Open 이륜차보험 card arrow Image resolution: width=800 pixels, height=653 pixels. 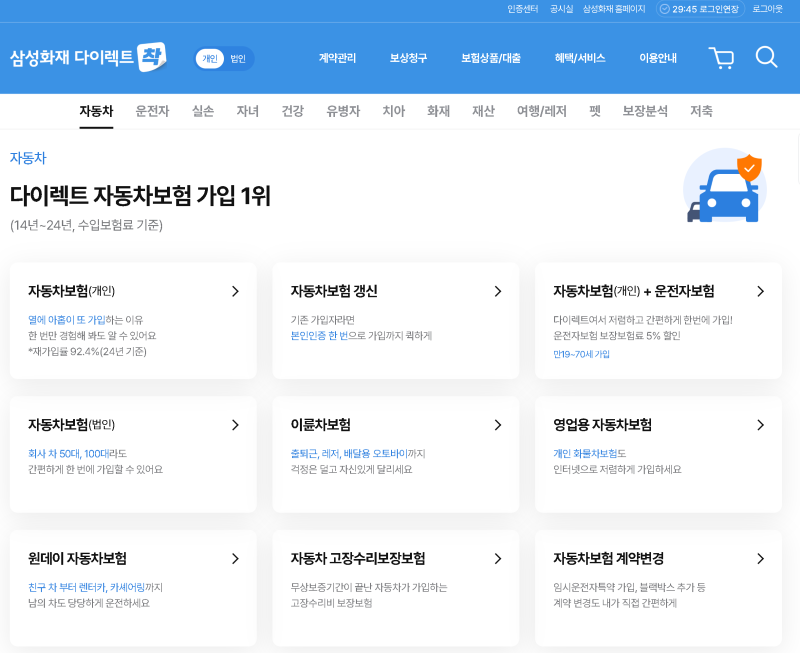[498, 425]
